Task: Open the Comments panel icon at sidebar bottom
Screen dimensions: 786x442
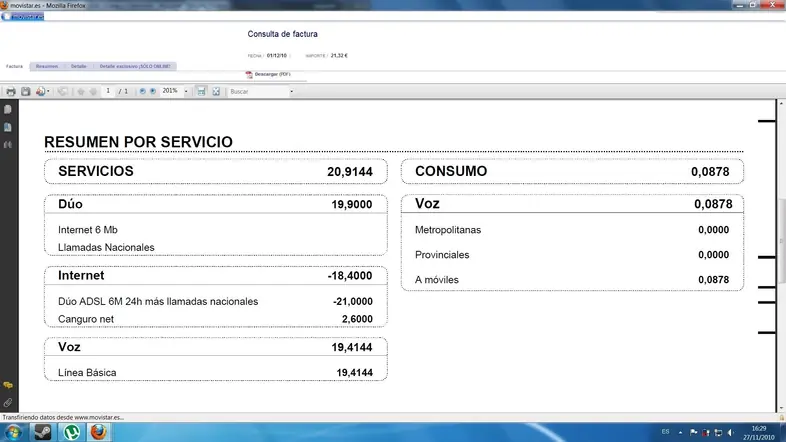Action: click(8, 385)
